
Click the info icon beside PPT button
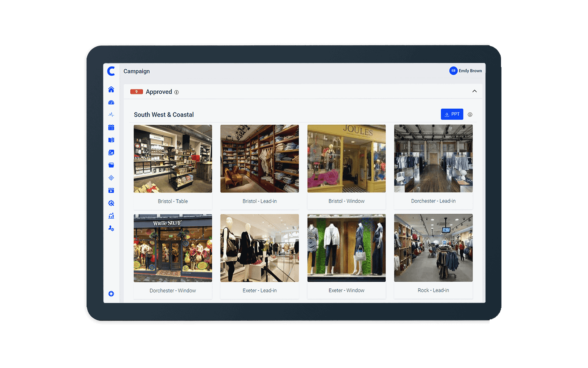coord(470,115)
